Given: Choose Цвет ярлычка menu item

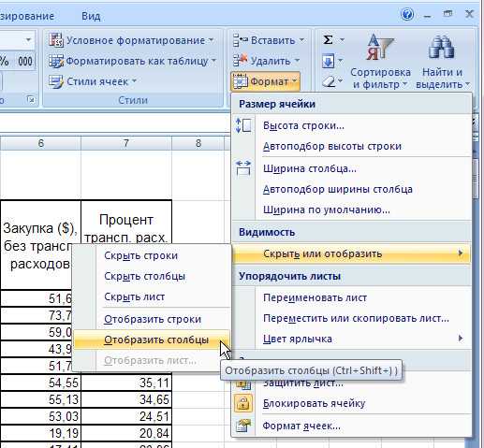Looking at the screenshot, I should tap(351, 339).
